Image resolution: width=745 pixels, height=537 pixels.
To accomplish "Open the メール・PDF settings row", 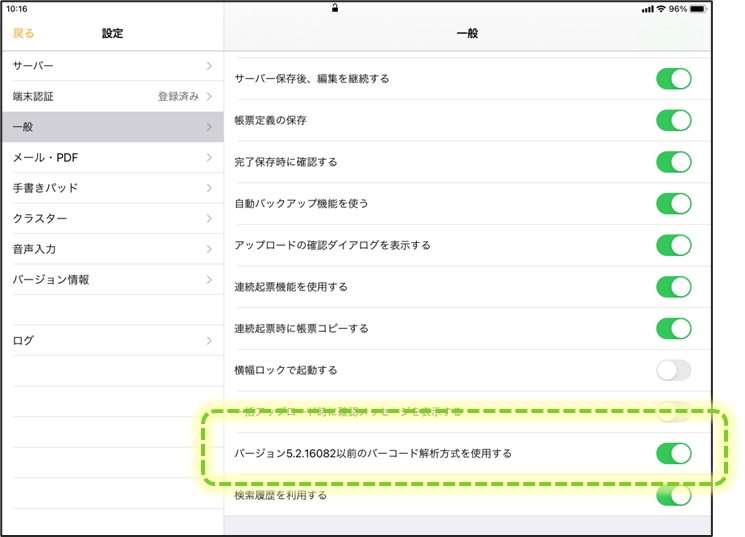I will pyautogui.click(x=113, y=157).
